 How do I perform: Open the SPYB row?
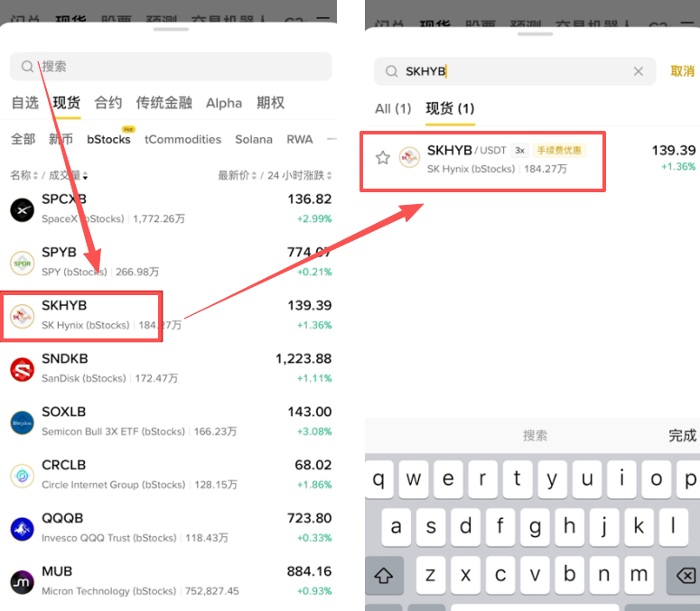[x=171, y=262]
